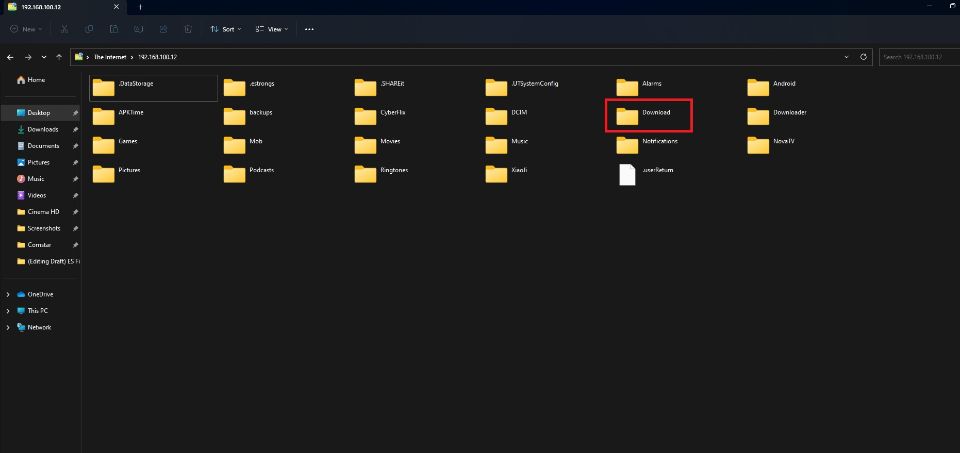This screenshot has height=453, width=960.
Task: Add a new tab with plus button
Action: pyautogui.click(x=140, y=7)
